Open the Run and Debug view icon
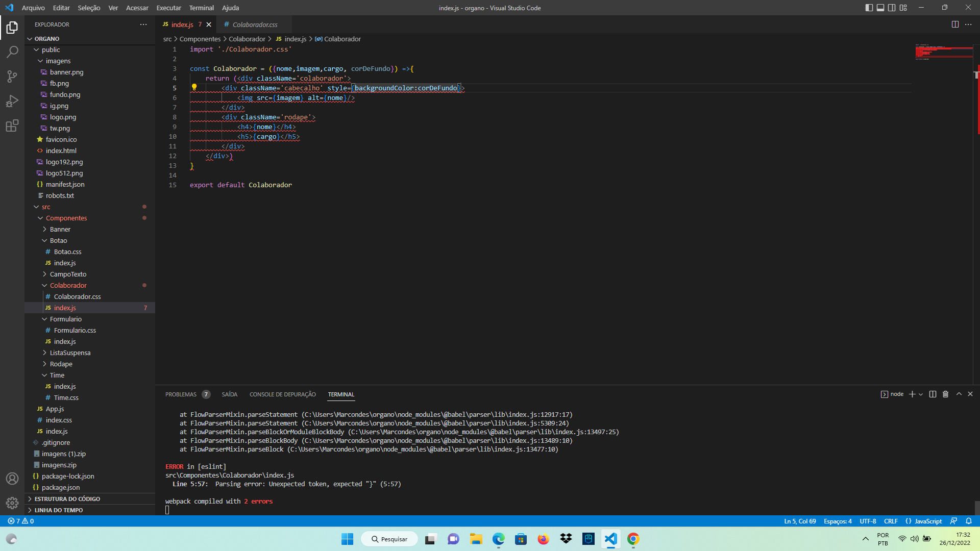 12,101
